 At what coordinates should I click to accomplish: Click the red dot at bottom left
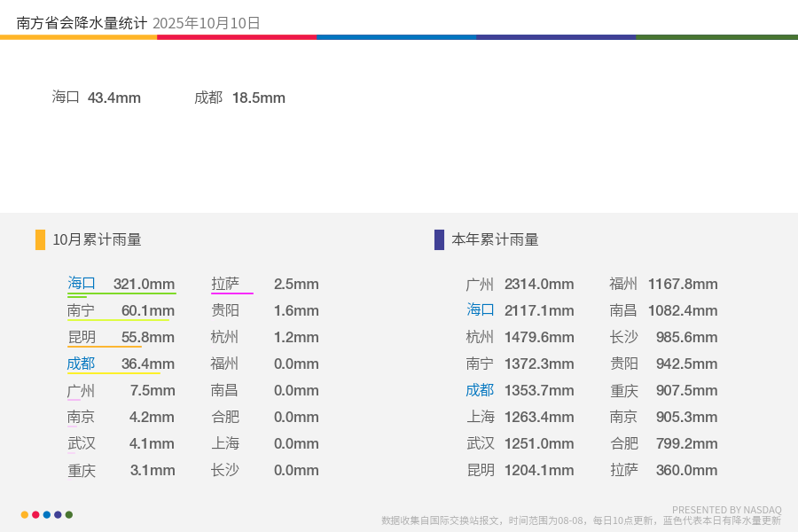pyautogui.click(x=35, y=514)
